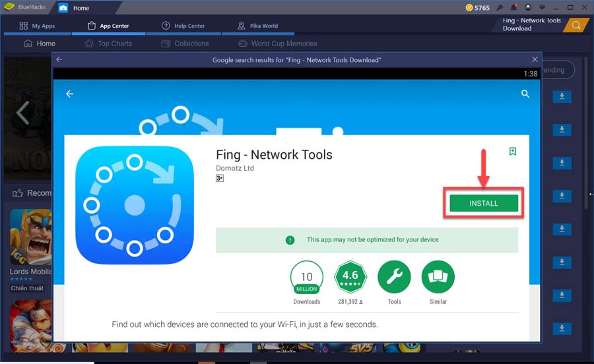
Task: Select the Home sub-navigation item
Action: click(40, 44)
